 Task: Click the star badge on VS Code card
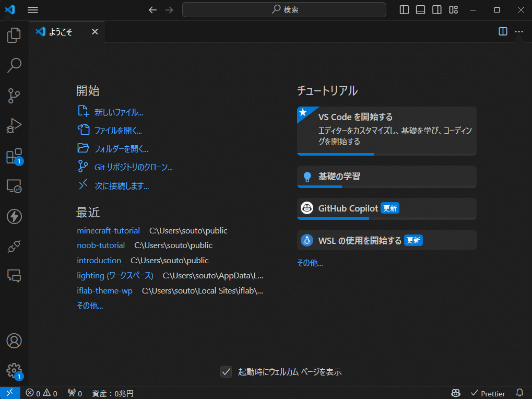pyautogui.click(x=304, y=112)
